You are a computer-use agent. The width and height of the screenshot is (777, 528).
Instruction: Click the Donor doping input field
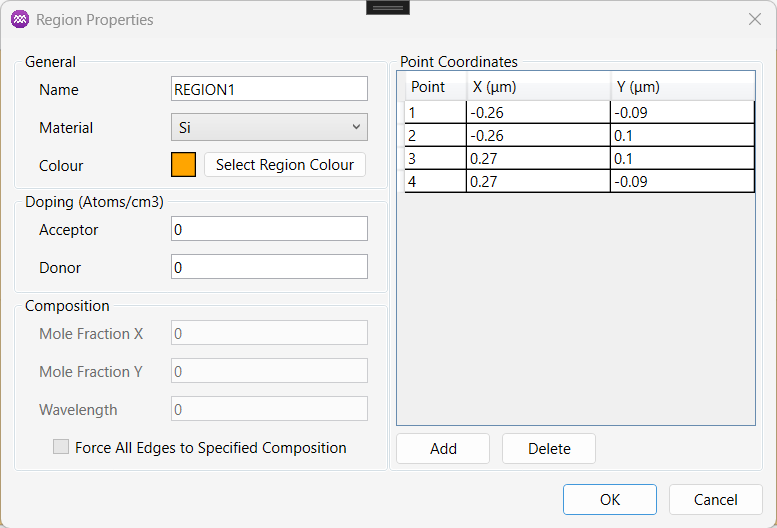tap(269, 267)
